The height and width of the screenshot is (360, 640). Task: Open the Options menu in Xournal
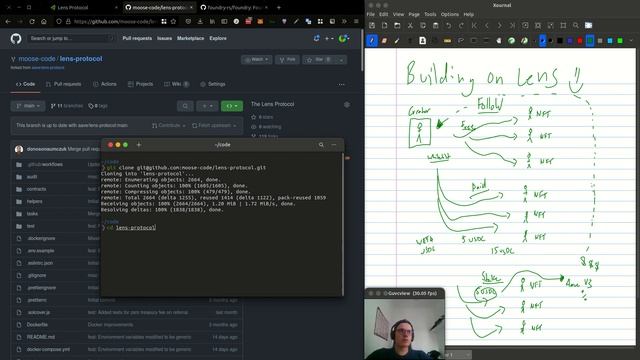(450, 14)
